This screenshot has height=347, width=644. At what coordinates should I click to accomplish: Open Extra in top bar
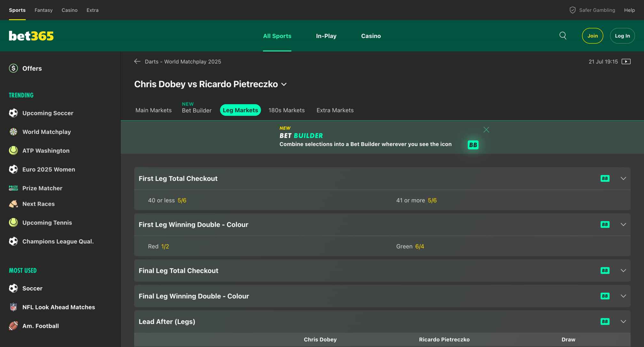click(x=92, y=10)
